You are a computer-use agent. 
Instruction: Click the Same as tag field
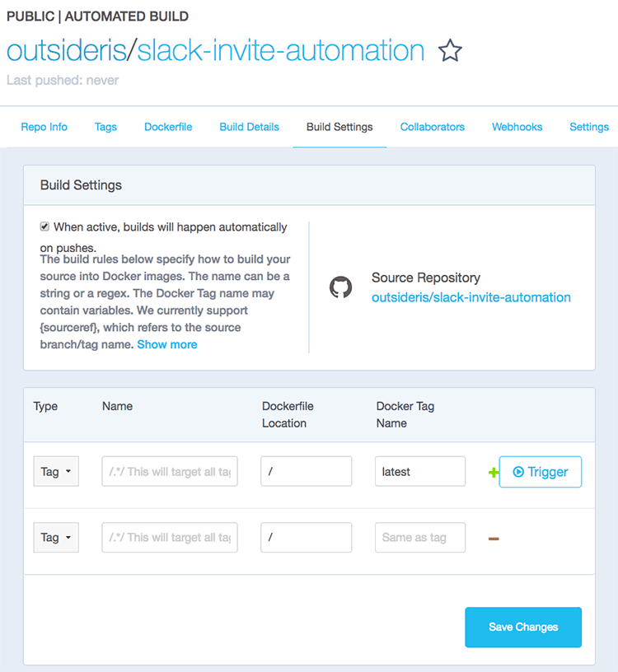point(420,537)
